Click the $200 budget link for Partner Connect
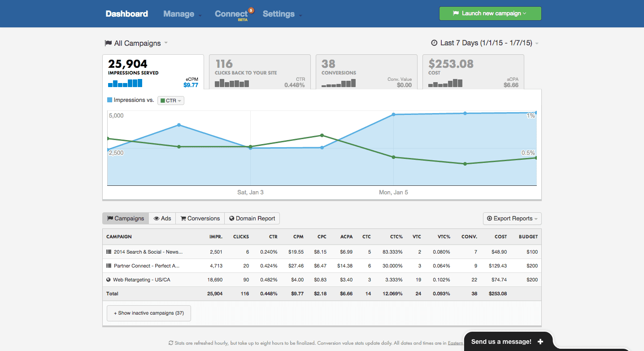The image size is (644, 351). pos(532,266)
